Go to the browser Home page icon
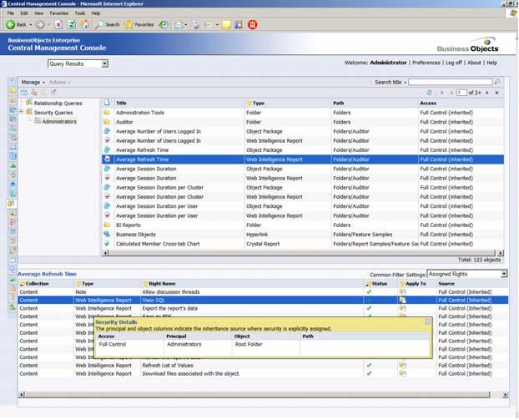Viewport: 519px width, 420px height. coord(85,24)
